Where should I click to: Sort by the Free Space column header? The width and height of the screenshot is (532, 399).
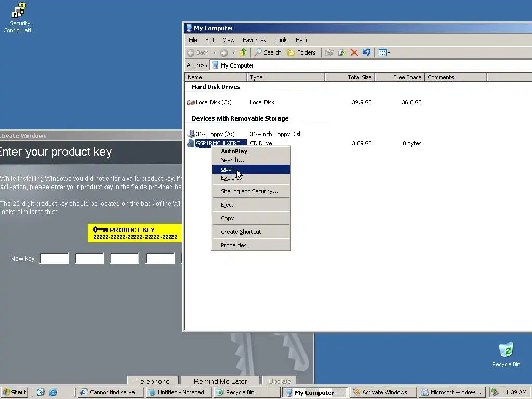point(400,77)
